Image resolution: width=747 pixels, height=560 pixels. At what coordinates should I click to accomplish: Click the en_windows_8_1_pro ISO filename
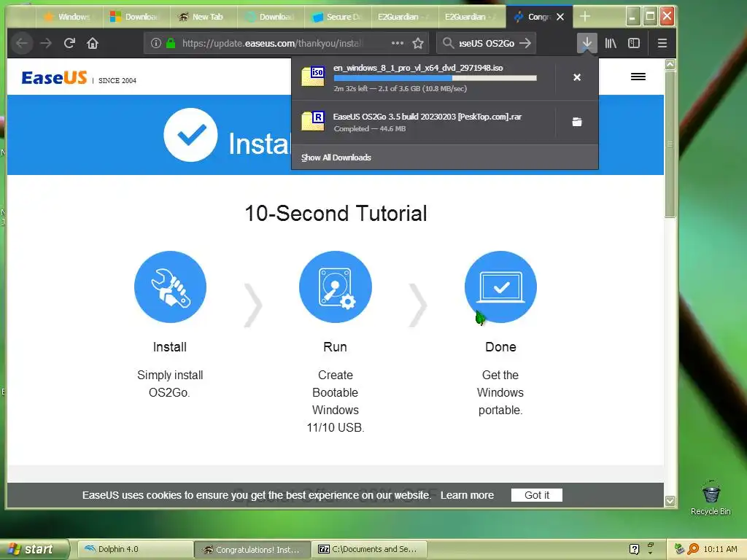pos(418,68)
